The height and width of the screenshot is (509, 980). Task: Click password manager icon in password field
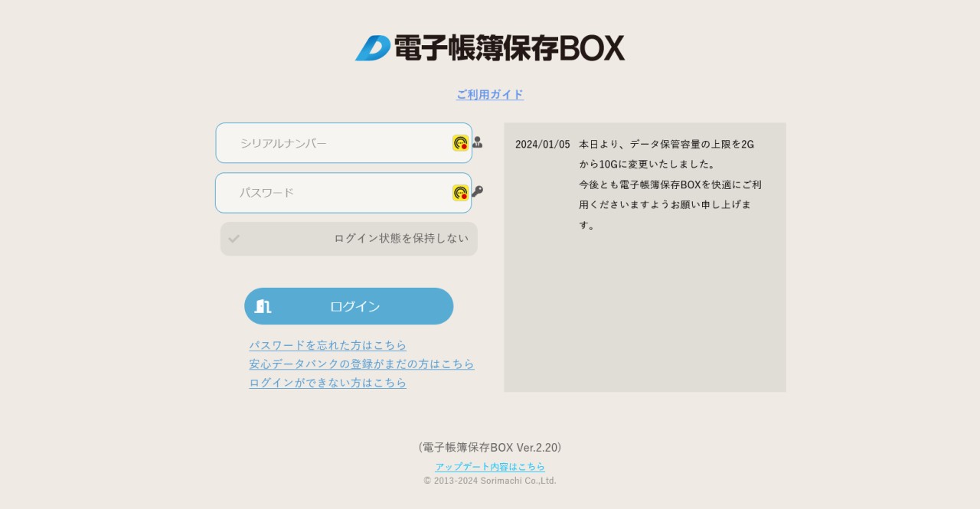460,193
